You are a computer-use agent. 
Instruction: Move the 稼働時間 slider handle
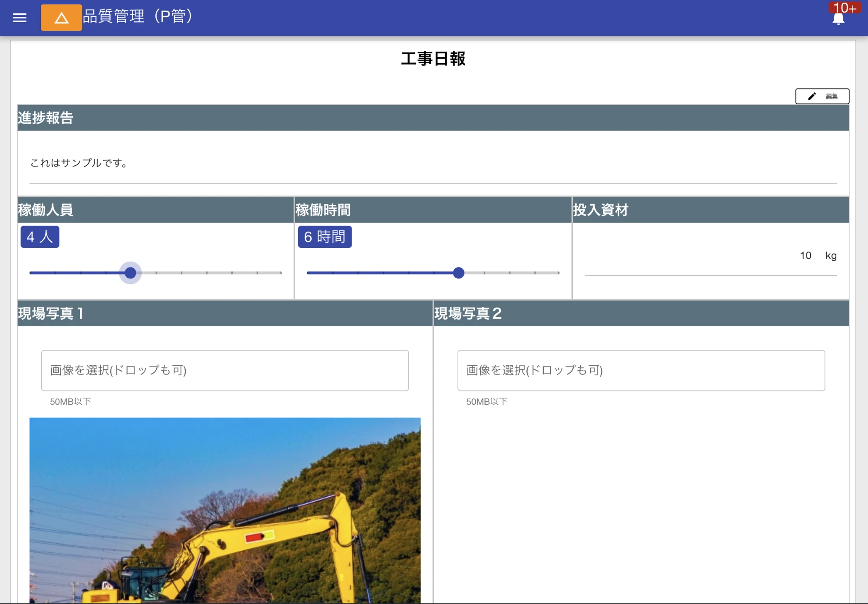tap(458, 273)
